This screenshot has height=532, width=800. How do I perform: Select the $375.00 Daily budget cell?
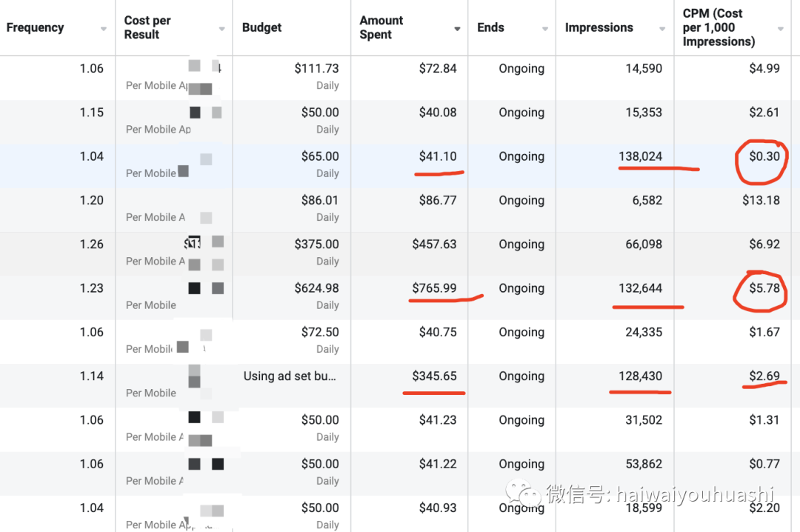(291, 253)
